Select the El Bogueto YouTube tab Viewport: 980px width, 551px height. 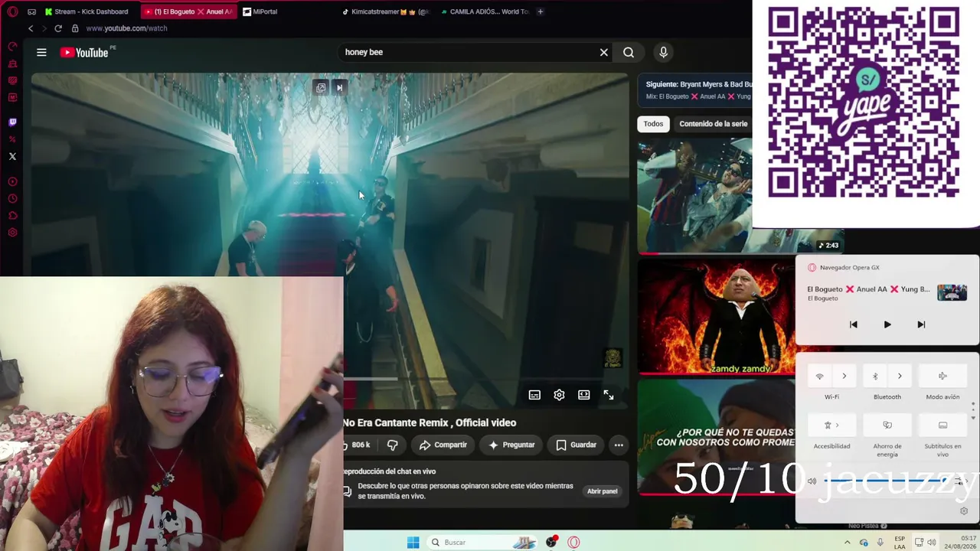(188, 11)
